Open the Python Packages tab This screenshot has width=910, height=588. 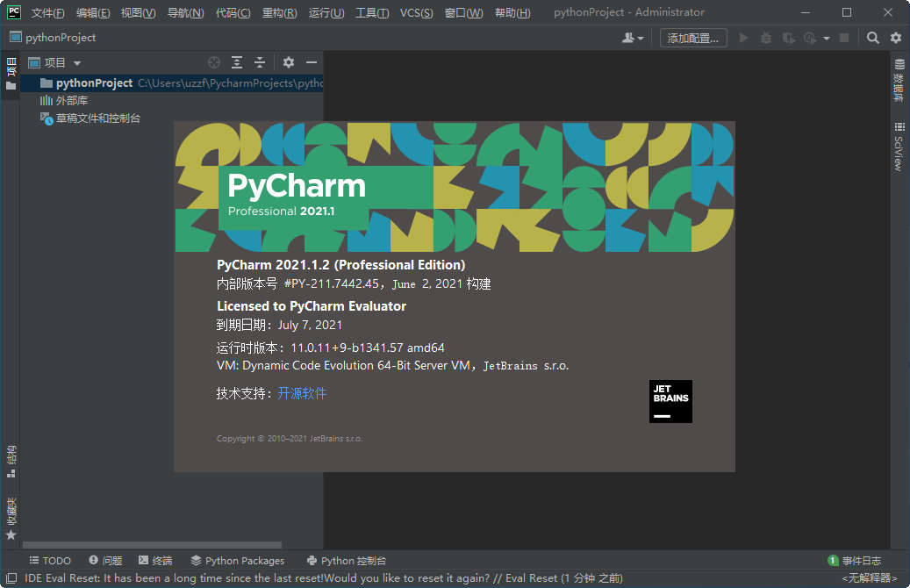(x=237, y=561)
